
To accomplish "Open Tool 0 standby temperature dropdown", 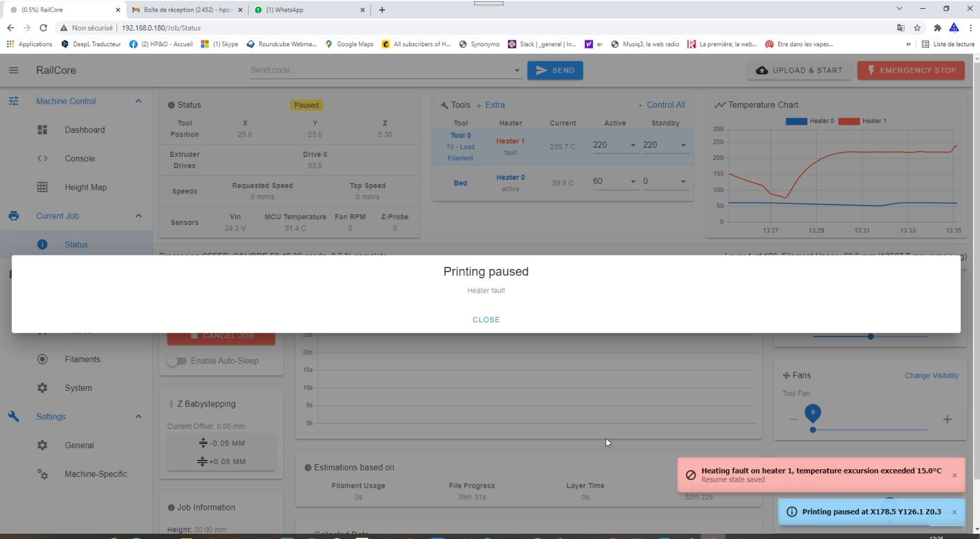I will click(683, 145).
